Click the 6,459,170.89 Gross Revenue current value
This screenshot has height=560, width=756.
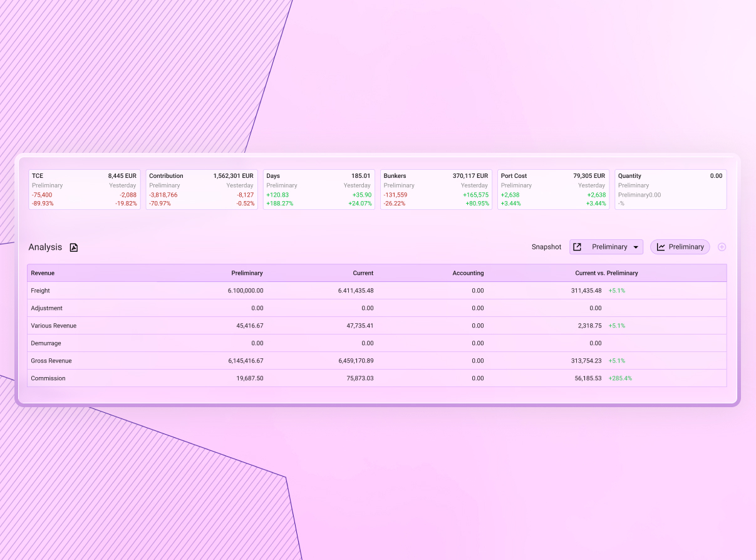point(356,361)
